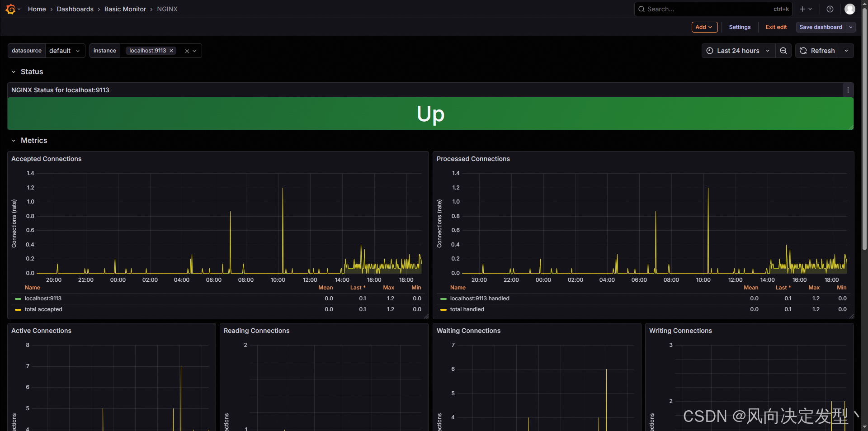Click the Up status stat panel
This screenshot has width=868, height=431.
click(x=430, y=114)
